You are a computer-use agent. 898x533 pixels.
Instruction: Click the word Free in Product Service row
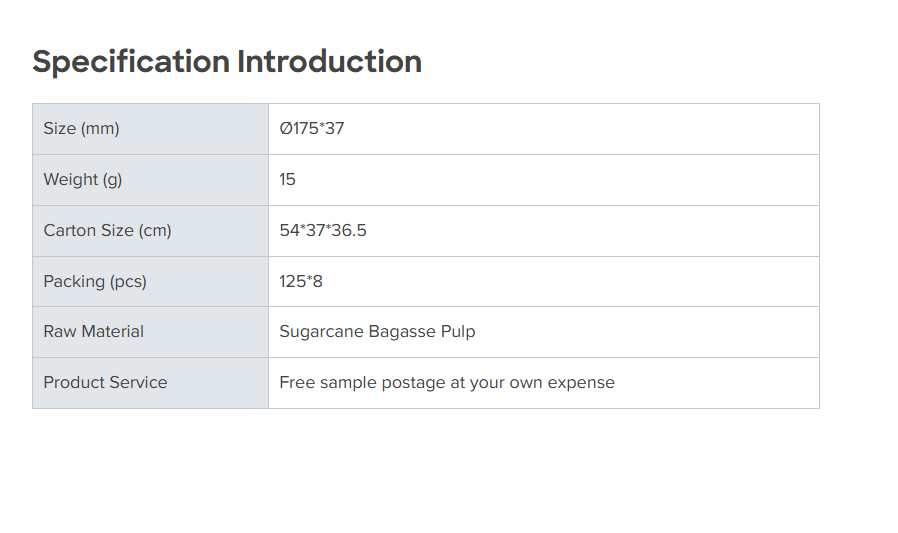[x=296, y=383]
